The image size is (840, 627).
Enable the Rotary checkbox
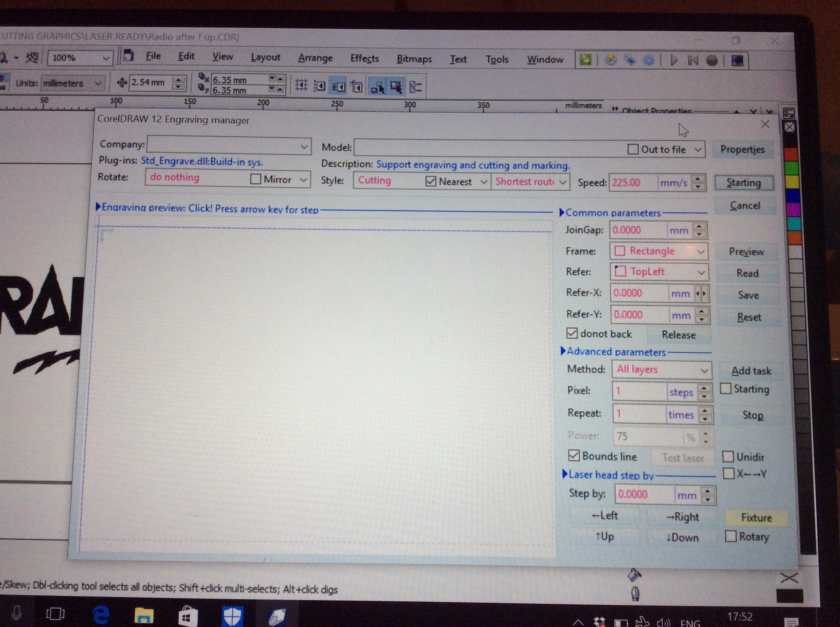point(730,536)
